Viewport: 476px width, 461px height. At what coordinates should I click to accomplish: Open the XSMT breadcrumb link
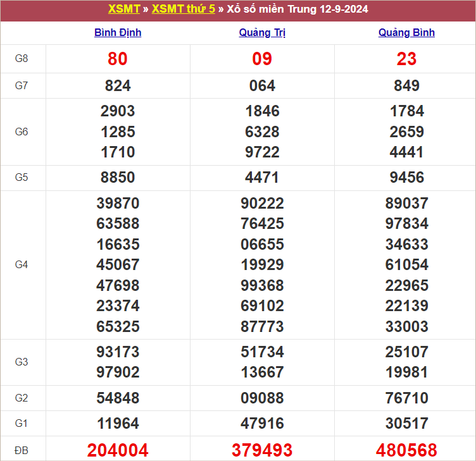[x=124, y=9]
